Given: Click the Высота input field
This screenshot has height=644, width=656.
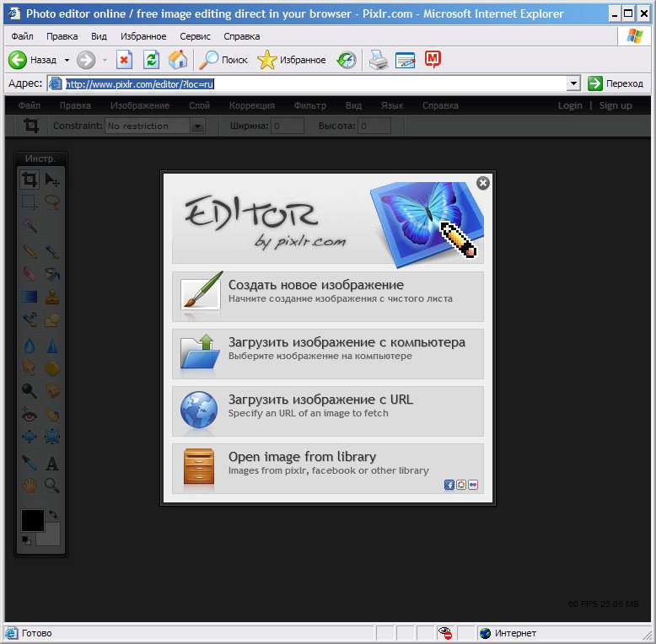Looking at the screenshot, I should click(x=375, y=126).
